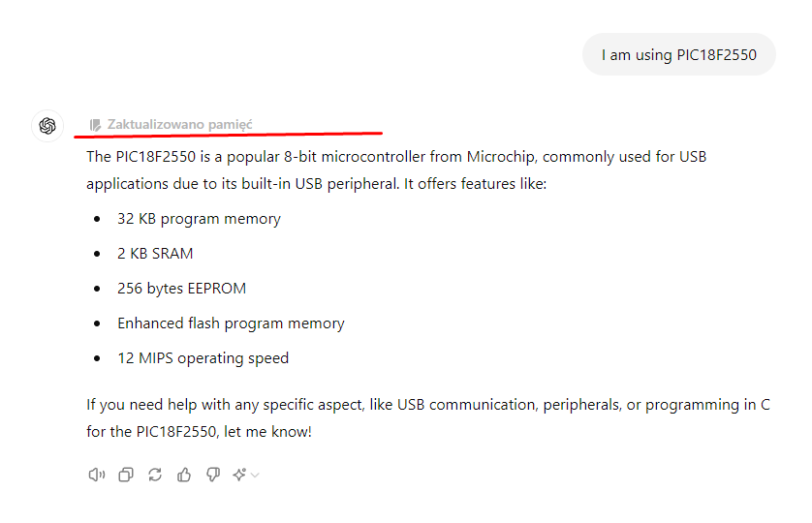Mark the response with thumbs down
812x523 pixels.
(x=213, y=475)
